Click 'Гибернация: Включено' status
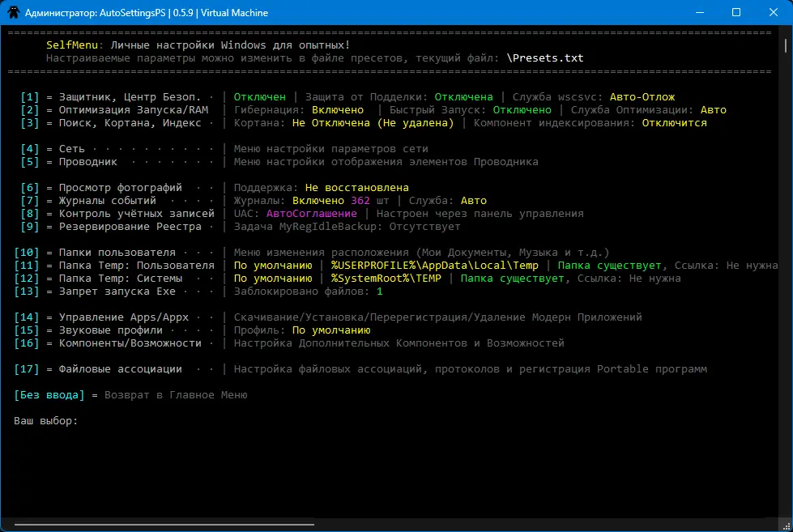The height and width of the screenshot is (532, 793). point(298,110)
